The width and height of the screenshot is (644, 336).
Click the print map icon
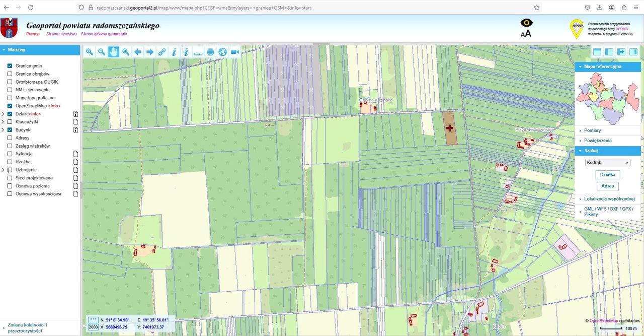point(210,52)
